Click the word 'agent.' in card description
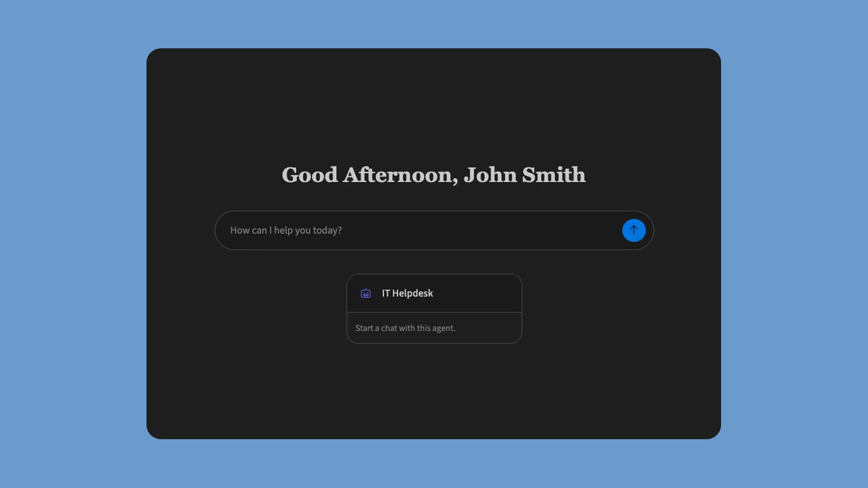Screen dimensions: 868x488 443,328
